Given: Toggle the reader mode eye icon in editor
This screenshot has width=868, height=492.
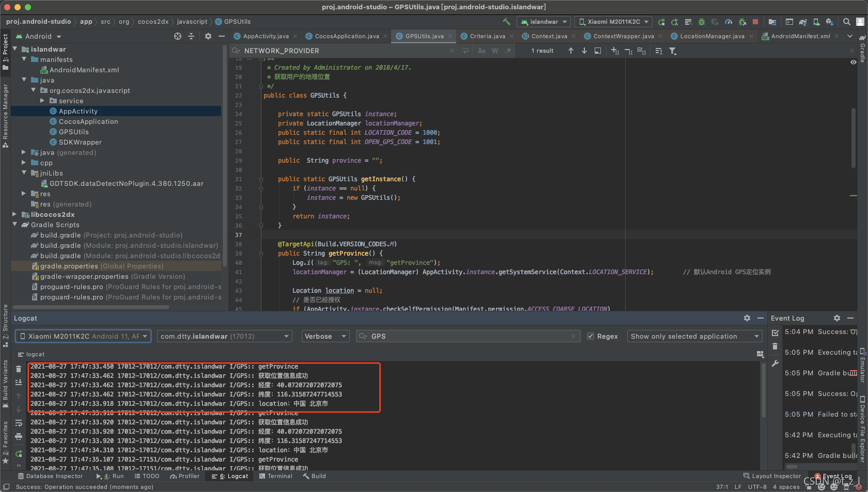Looking at the screenshot, I should pos(853,62).
